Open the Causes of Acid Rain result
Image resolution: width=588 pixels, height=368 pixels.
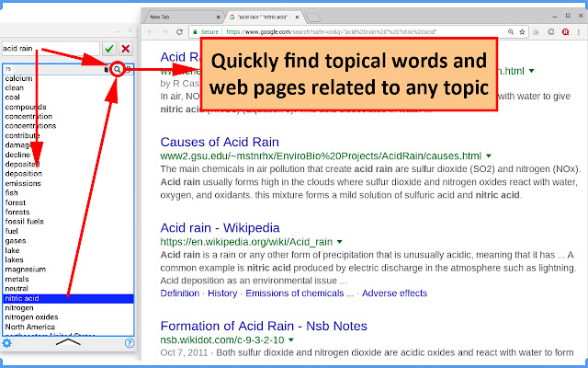pos(220,142)
